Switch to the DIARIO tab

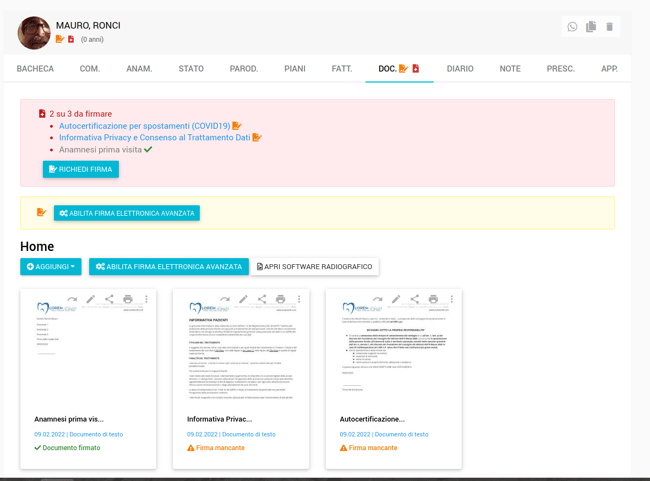click(460, 69)
